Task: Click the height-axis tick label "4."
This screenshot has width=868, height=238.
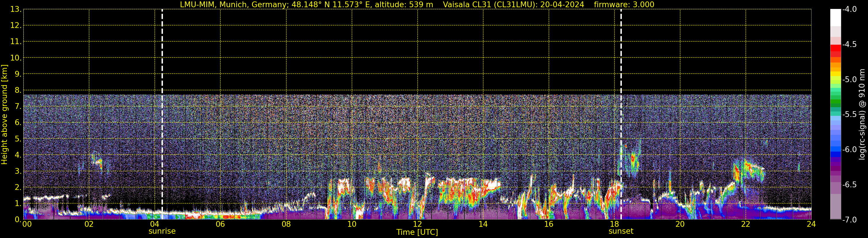Action: [x=18, y=155]
